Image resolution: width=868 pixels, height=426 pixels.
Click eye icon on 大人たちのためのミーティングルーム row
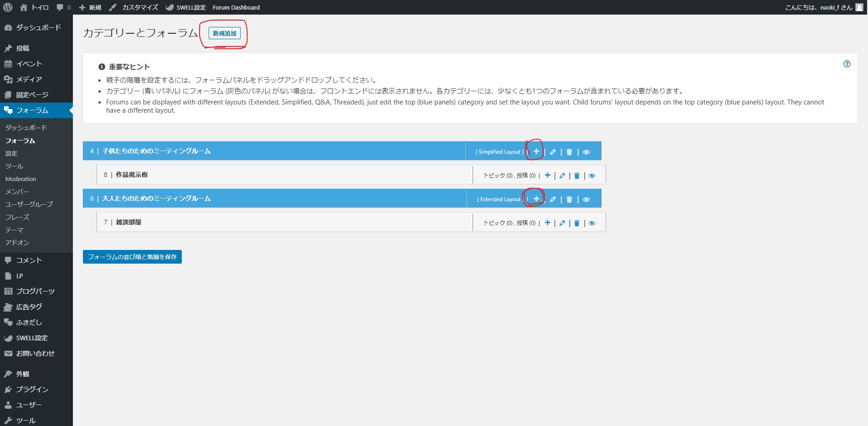586,199
